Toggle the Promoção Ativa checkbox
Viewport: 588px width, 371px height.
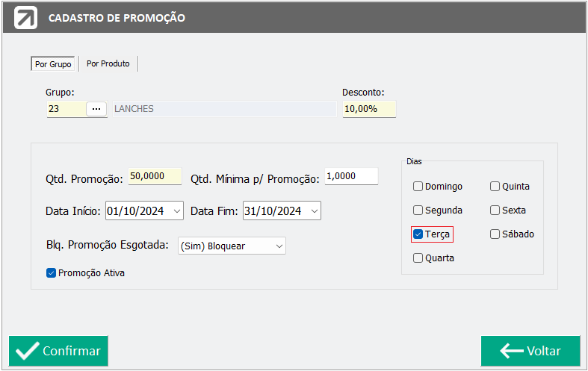click(x=51, y=272)
